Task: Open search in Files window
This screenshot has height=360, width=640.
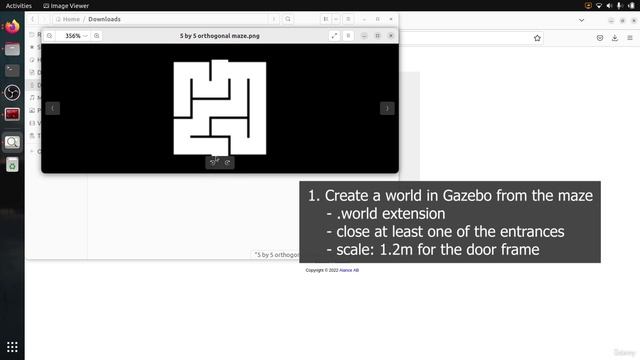Action: click(288, 19)
